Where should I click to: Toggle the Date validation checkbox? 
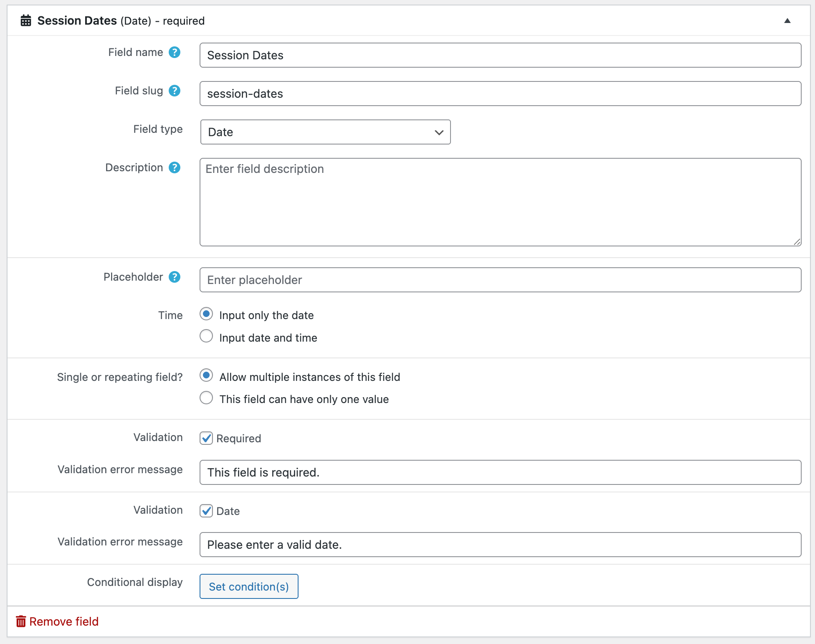206,511
